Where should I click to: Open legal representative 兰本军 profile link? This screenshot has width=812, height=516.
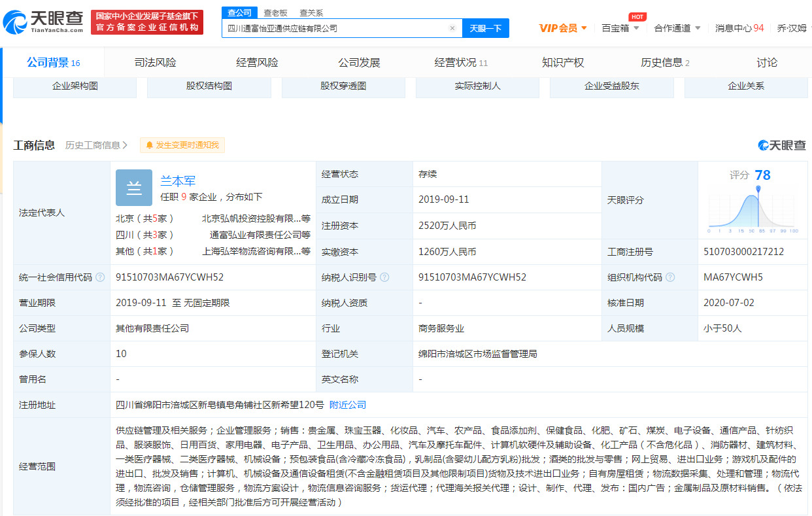(x=178, y=181)
